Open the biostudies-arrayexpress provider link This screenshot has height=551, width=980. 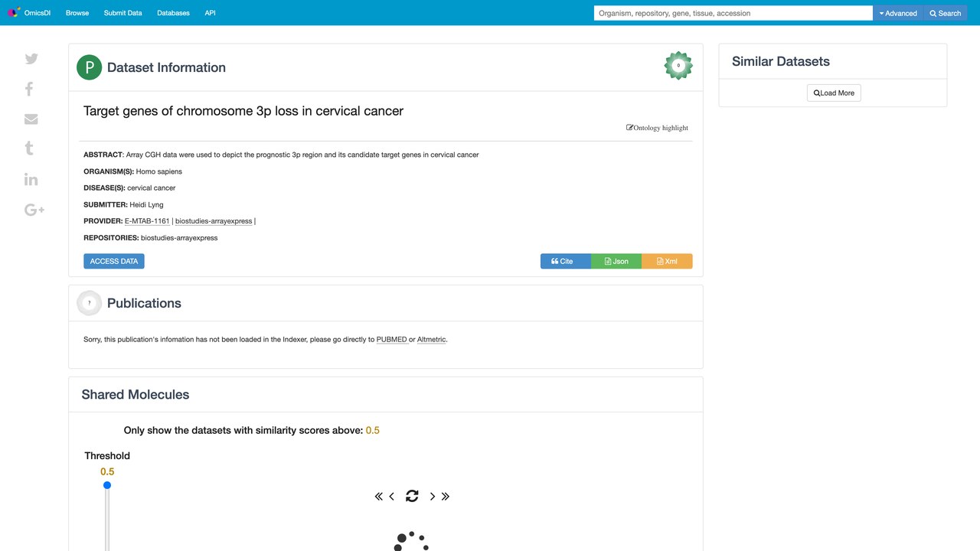point(214,221)
